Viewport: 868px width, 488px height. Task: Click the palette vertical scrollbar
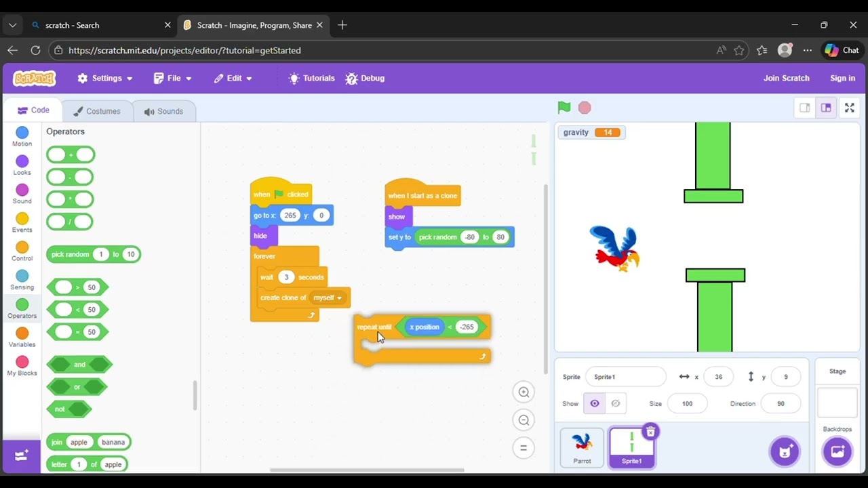[195, 395]
